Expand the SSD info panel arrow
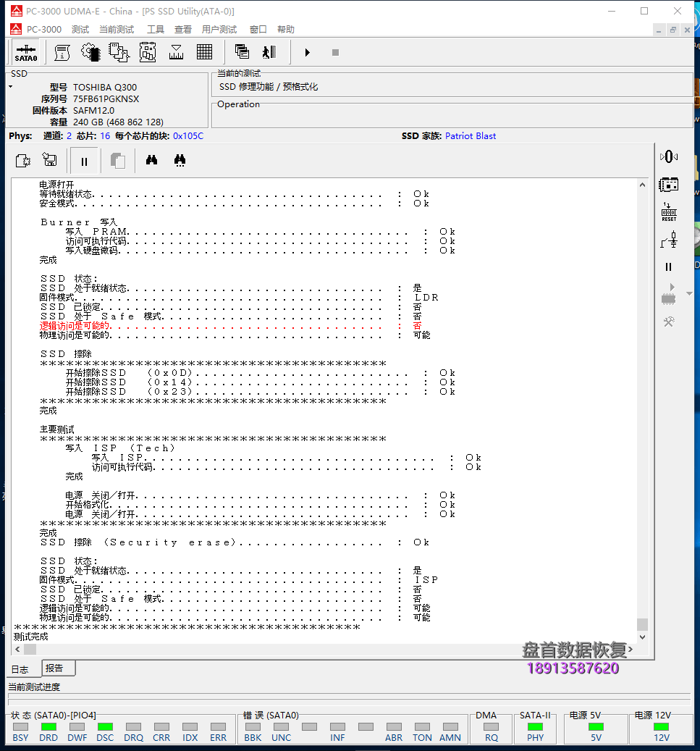 pos(11,87)
